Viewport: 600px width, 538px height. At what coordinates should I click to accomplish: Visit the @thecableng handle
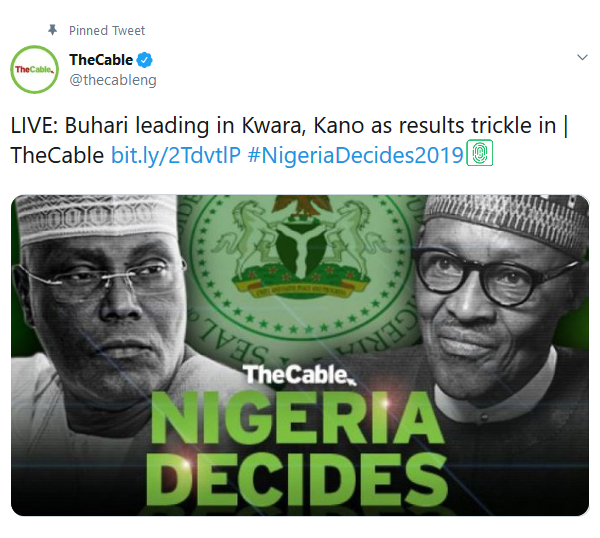112,80
